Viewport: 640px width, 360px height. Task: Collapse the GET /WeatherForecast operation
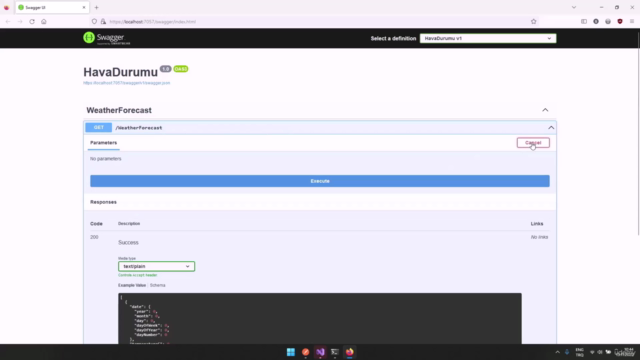pos(551,128)
